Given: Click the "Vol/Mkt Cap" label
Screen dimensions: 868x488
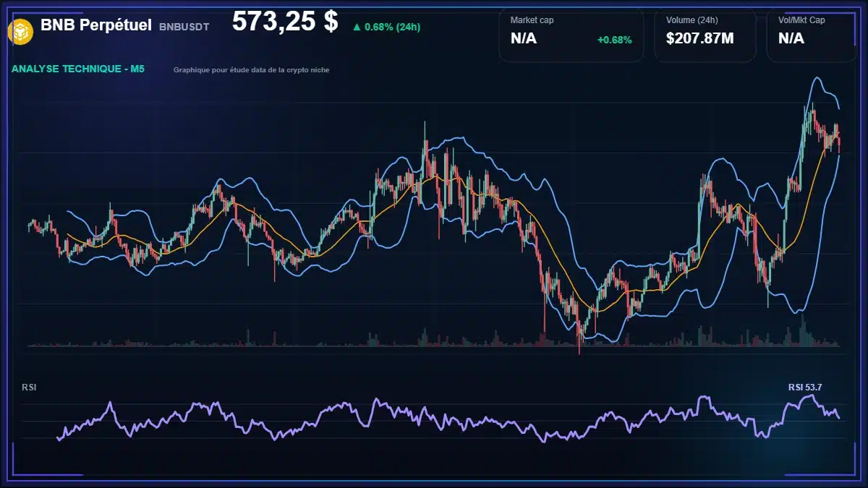Looking at the screenshot, I should click(x=801, y=20).
